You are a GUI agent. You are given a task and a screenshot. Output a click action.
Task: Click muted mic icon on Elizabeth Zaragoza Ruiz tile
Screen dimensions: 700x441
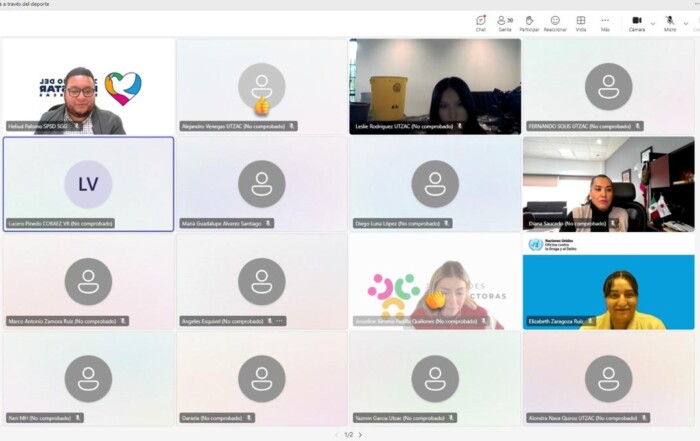click(590, 321)
